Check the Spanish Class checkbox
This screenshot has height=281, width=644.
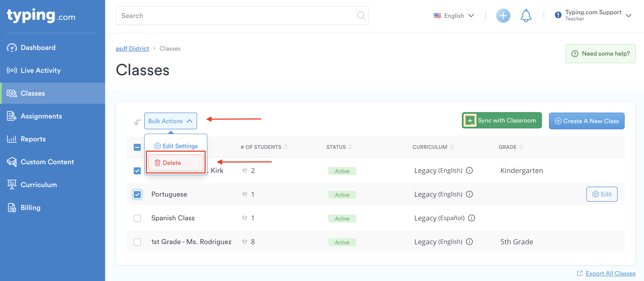click(x=137, y=218)
